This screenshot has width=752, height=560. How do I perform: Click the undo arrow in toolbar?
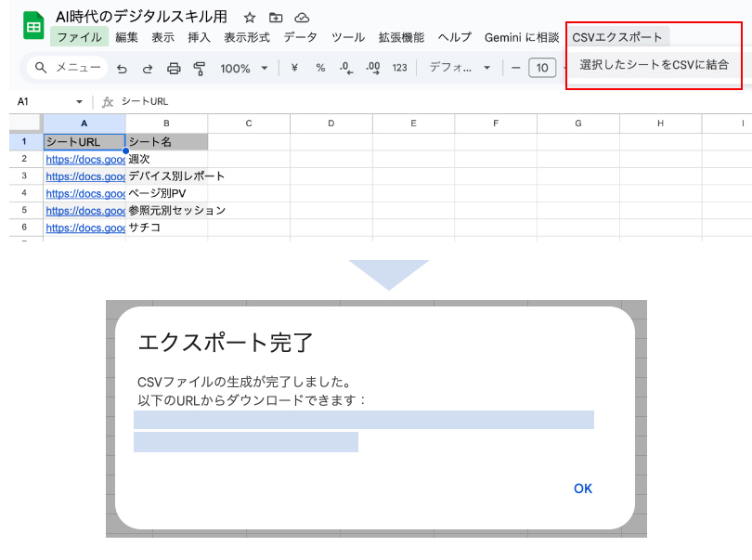[x=122, y=68]
